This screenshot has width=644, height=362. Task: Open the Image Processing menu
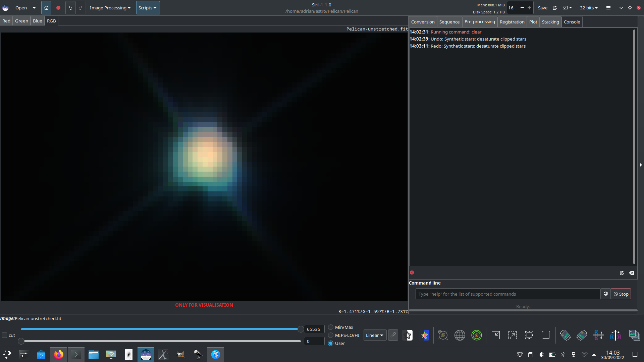pyautogui.click(x=110, y=8)
